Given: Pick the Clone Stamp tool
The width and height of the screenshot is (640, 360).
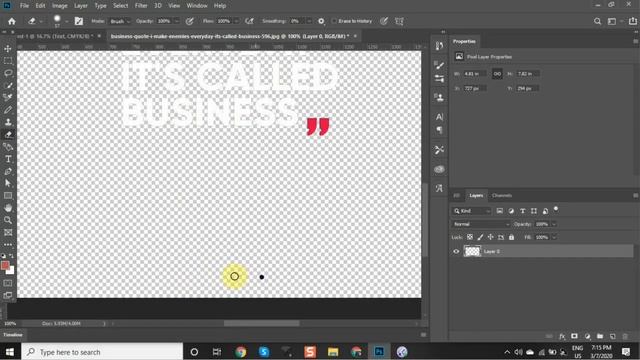Looking at the screenshot, I should pyautogui.click(x=8, y=122).
